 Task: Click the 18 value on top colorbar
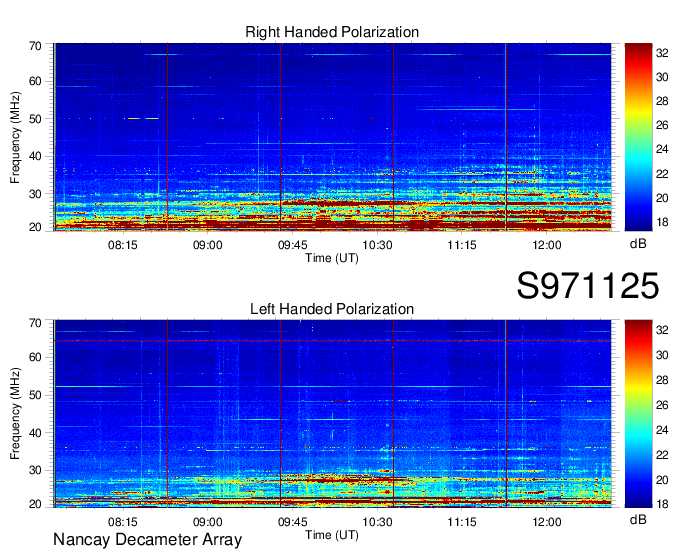pos(662,222)
